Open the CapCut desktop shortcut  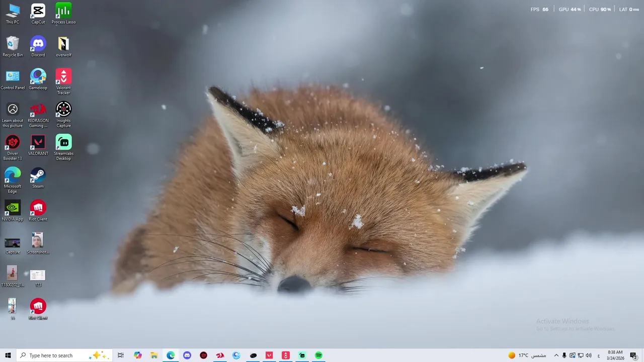[38, 14]
